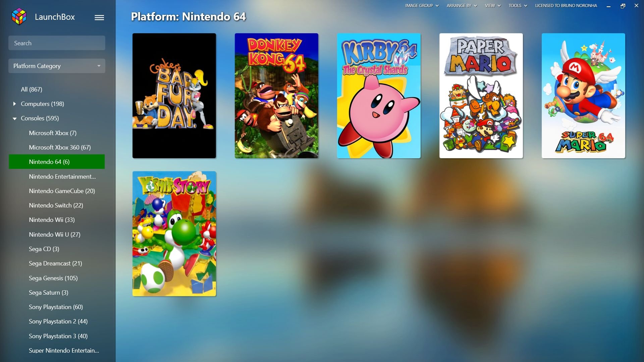Select Sega Saturn (3) platform

(x=49, y=292)
